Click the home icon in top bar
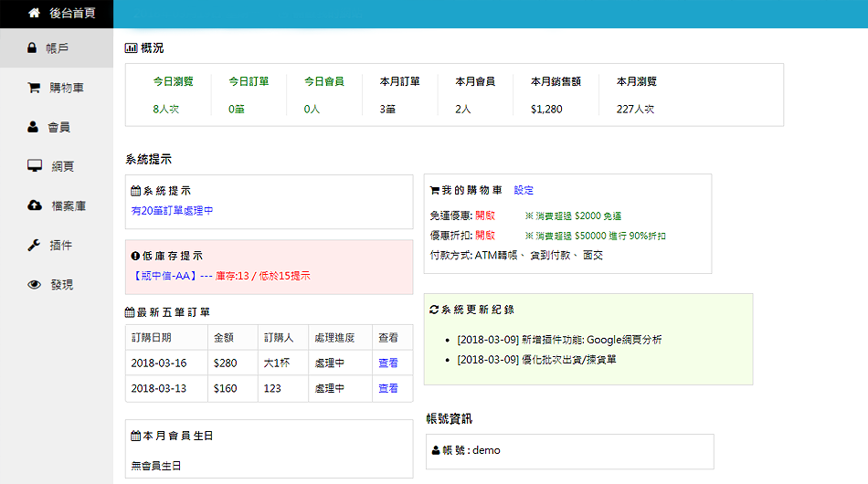This screenshot has width=868, height=484. click(x=34, y=14)
